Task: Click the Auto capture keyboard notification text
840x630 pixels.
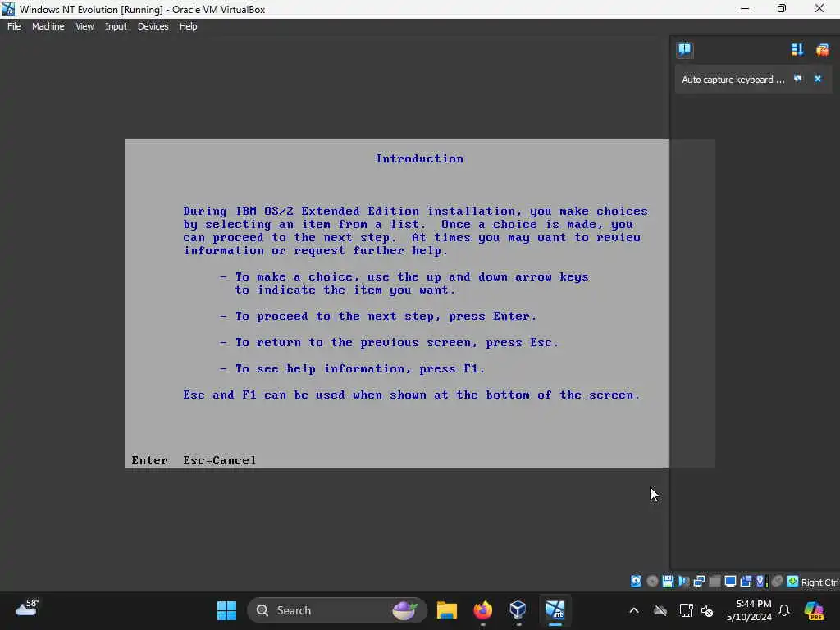Action: click(x=733, y=80)
